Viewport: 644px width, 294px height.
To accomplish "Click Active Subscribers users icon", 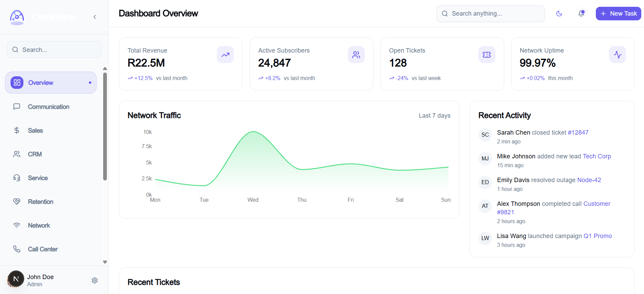I will 356,55.
